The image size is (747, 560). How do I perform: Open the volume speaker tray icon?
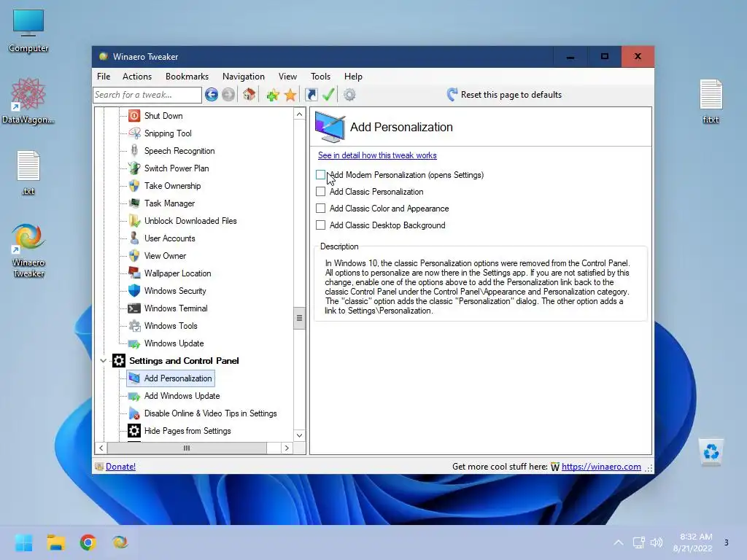pos(657,542)
